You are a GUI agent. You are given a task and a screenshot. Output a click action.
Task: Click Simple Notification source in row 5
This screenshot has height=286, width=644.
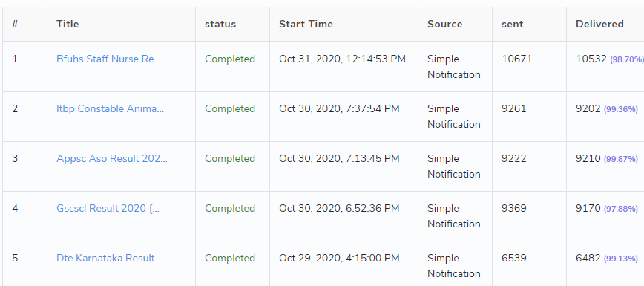point(454,266)
